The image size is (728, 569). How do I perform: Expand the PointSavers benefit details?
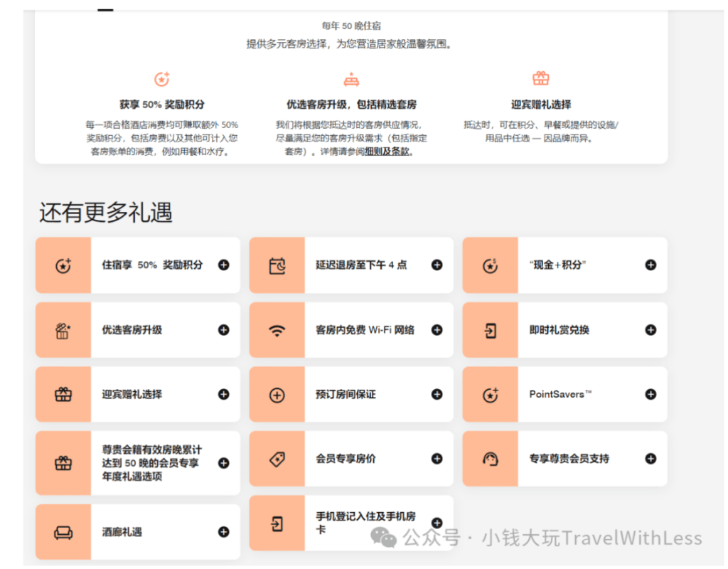tap(651, 395)
